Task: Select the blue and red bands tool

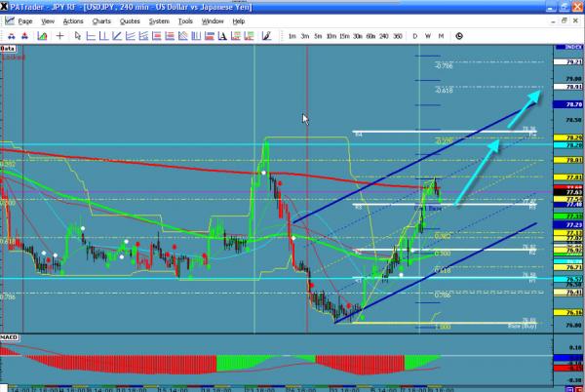Action: (x=210, y=36)
